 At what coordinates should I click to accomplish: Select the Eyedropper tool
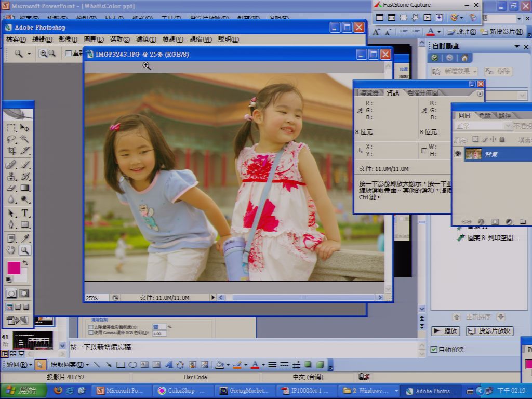[x=25, y=238]
